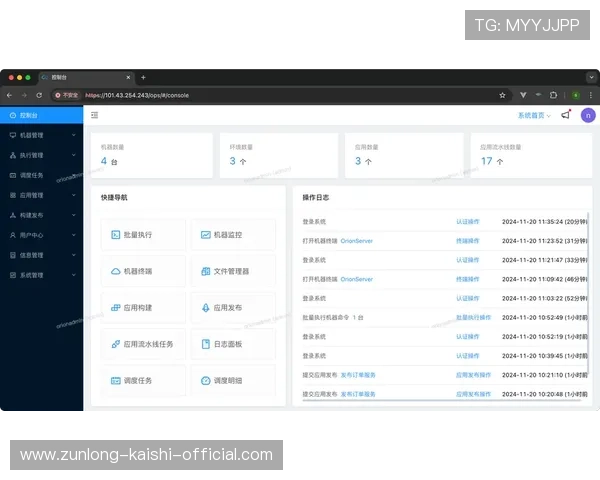Open the 日志面板 quick navigation card
The height and width of the screenshot is (480, 600).
tap(233, 344)
